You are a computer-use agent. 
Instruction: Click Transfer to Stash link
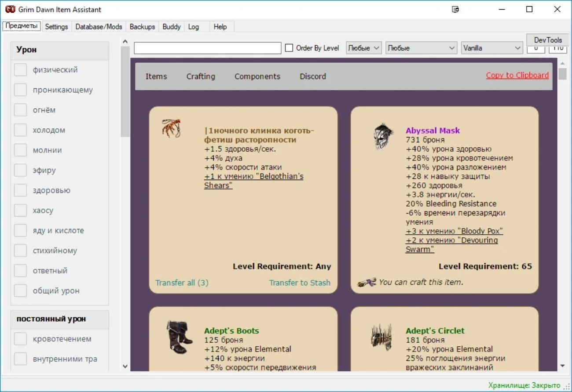coord(300,283)
